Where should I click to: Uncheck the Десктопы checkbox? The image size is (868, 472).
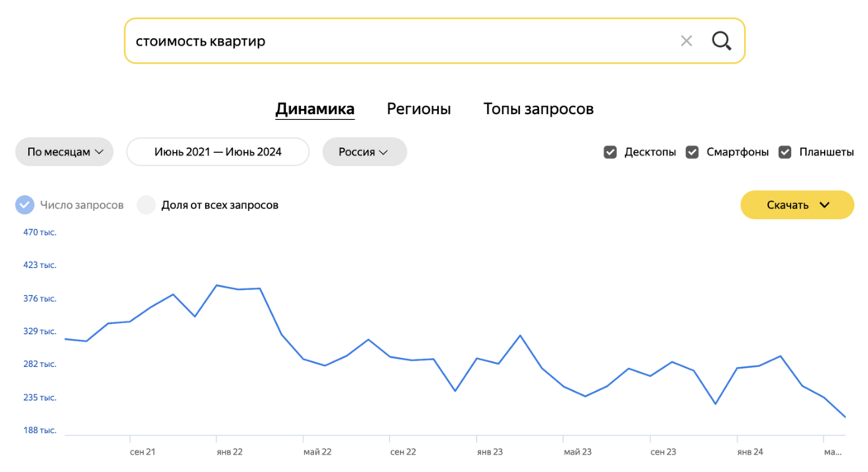[610, 152]
